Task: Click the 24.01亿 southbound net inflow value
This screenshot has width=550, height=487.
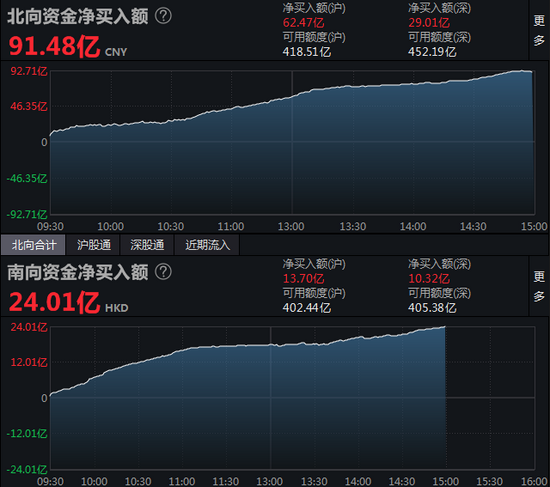Action: point(54,302)
